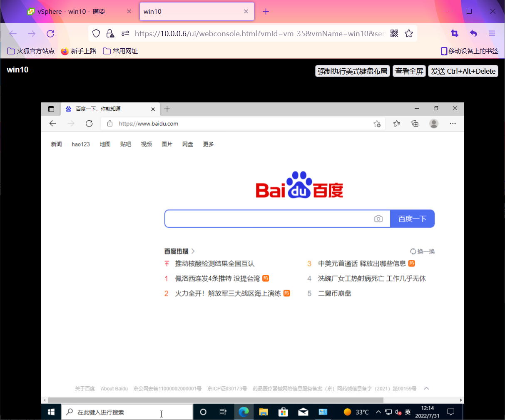Open 移动设备上的书签 mobile bookmarks

coord(470,51)
